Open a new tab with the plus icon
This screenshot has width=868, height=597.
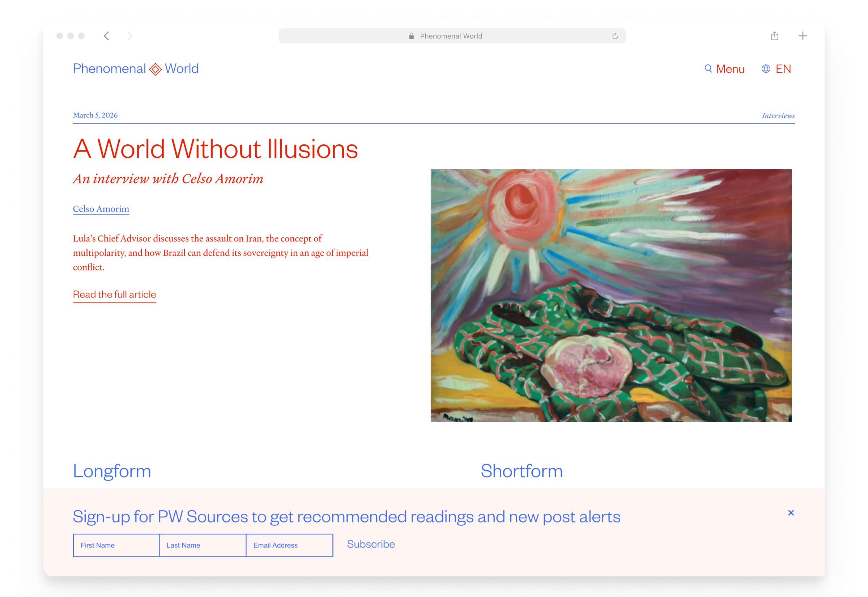(x=803, y=36)
